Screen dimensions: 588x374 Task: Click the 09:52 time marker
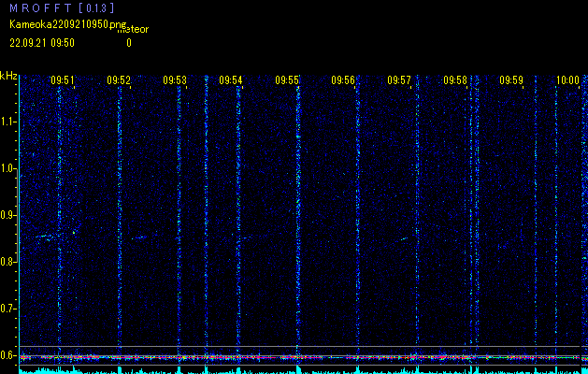[119, 80]
